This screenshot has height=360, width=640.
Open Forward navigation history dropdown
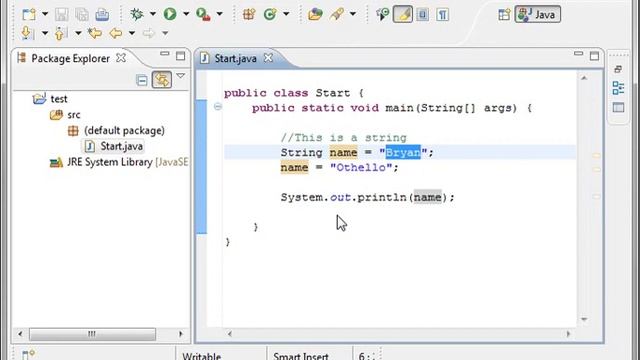click(x=165, y=33)
